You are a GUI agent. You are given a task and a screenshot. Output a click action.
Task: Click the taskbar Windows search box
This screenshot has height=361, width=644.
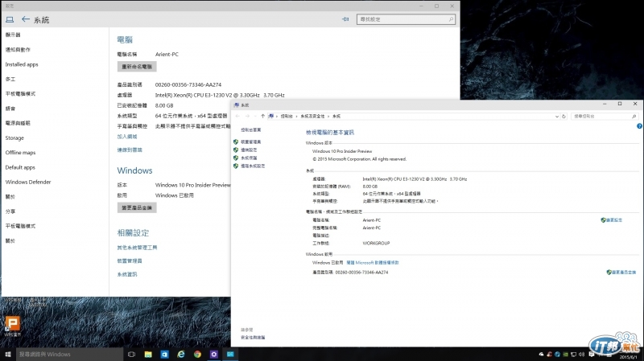tap(70, 354)
